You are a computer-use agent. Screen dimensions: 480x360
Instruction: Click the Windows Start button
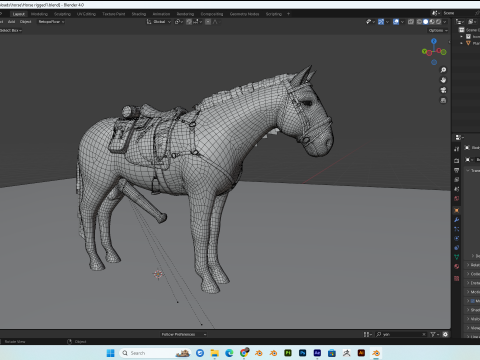coord(110,353)
